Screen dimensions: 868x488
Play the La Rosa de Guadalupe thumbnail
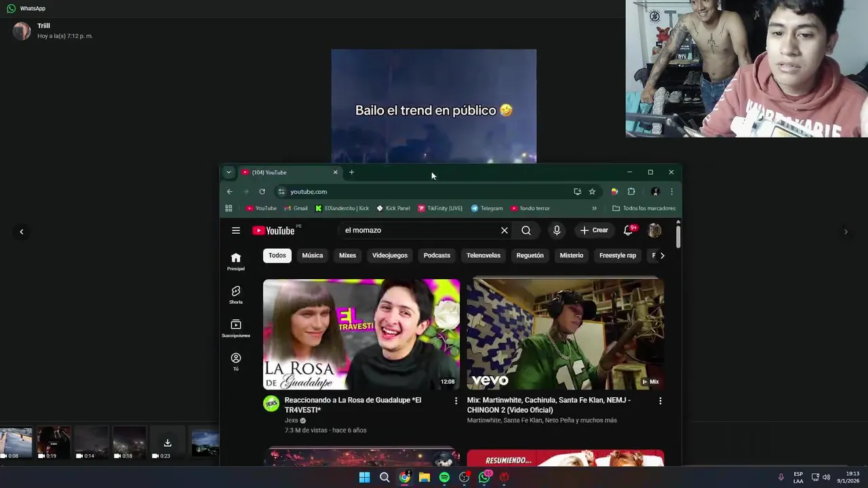361,335
